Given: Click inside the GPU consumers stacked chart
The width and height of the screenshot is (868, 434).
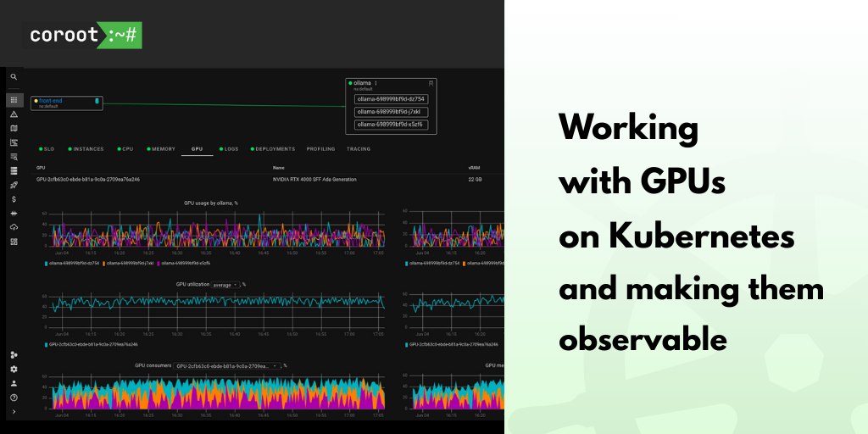Looking at the screenshot, I should tap(218, 392).
